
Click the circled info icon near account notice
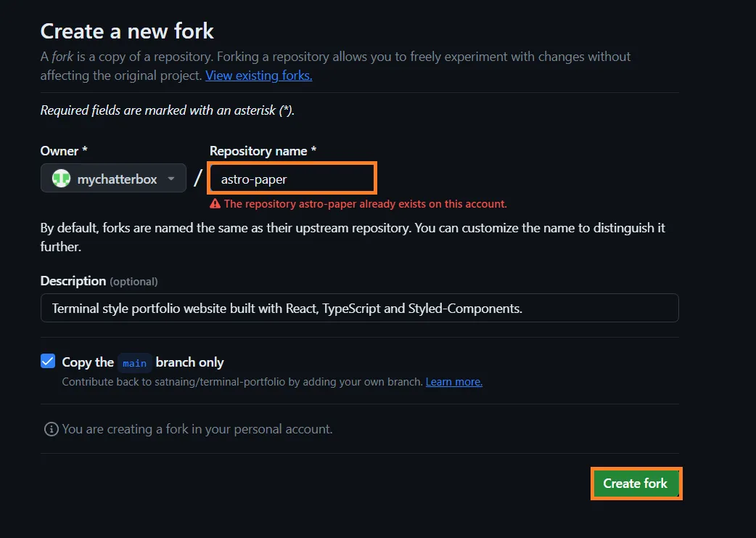(x=50, y=429)
